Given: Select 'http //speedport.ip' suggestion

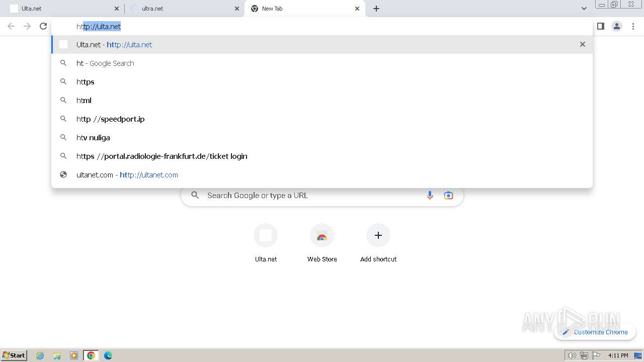Looking at the screenshot, I should 322,119.
